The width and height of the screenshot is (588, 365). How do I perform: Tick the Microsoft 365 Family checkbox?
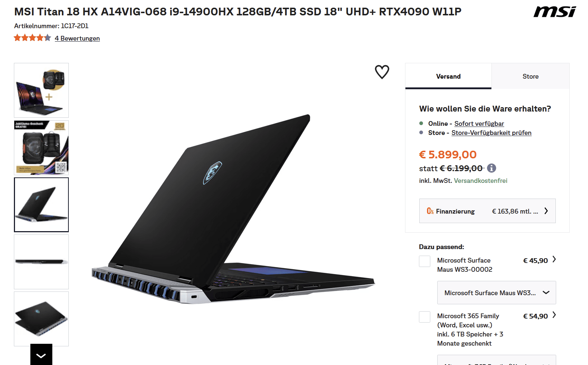[424, 317]
